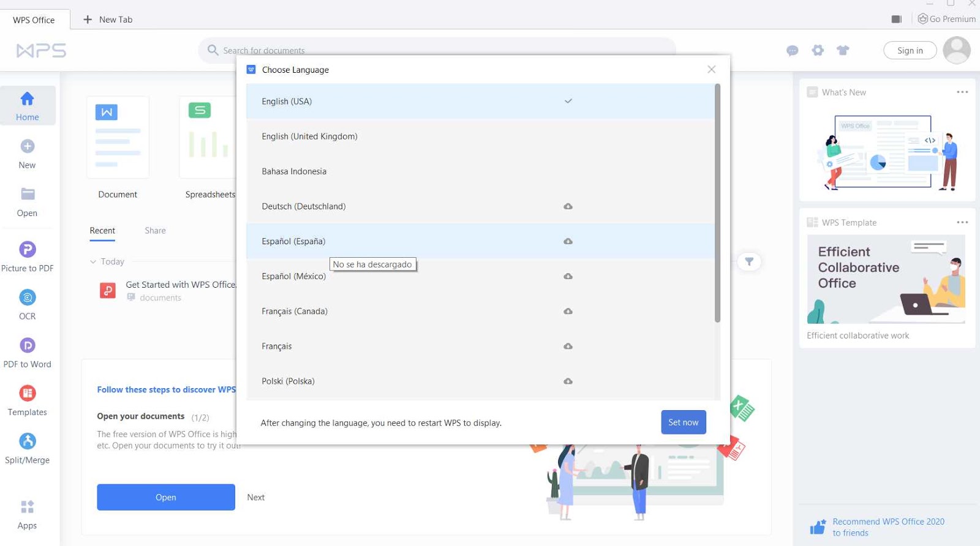Image resolution: width=980 pixels, height=546 pixels.
Task: Download Français language cloud icon
Action: [568, 346]
